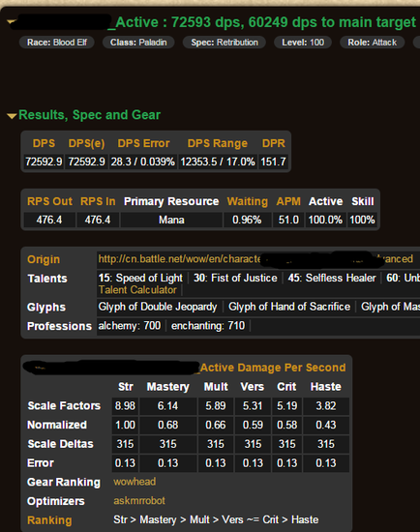
Task: Click the 8.98 Str scale factor
Action: click(x=125, y=406)
